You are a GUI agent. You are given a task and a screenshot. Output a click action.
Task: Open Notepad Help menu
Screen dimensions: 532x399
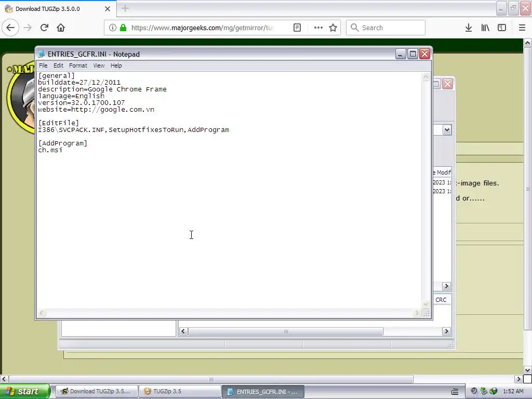(x=116, y=65)
